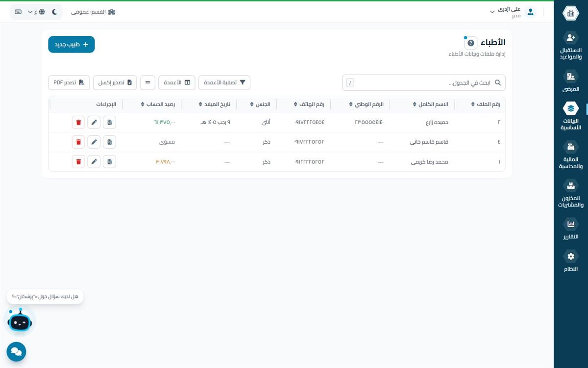Edit doctor محمد رضا کریمی
This screenshot has height=368, width=588.
point(94,161)
